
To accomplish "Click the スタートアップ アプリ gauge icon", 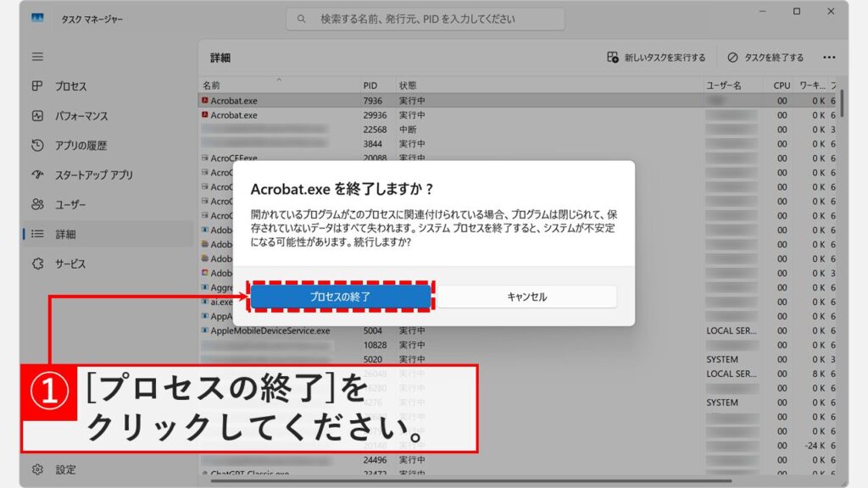I will click(37, 175).
